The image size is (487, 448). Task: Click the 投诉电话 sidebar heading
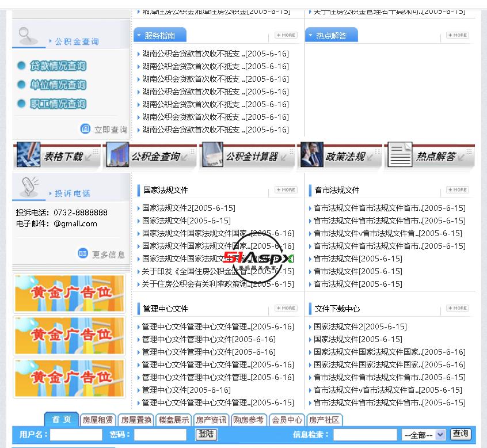[x=73, y=193]
